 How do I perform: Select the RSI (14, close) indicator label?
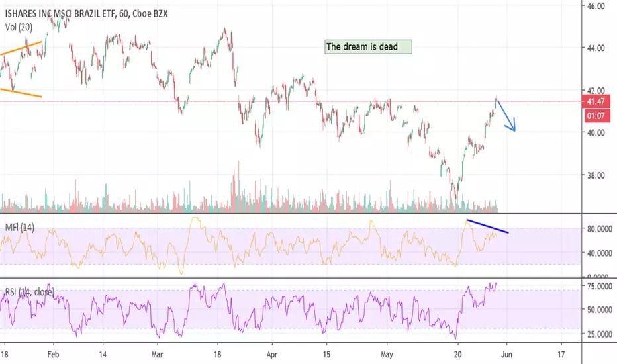pos(30,292)
